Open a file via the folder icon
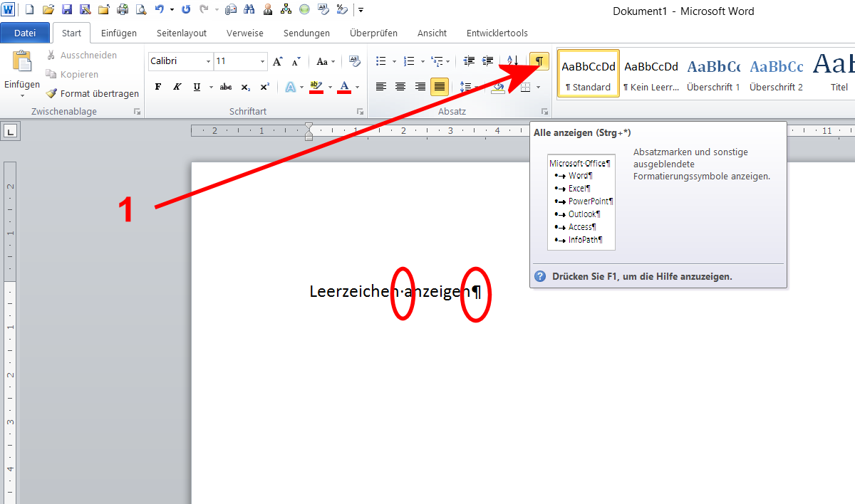This screenshot has width=855, height=504. point(48,10)
